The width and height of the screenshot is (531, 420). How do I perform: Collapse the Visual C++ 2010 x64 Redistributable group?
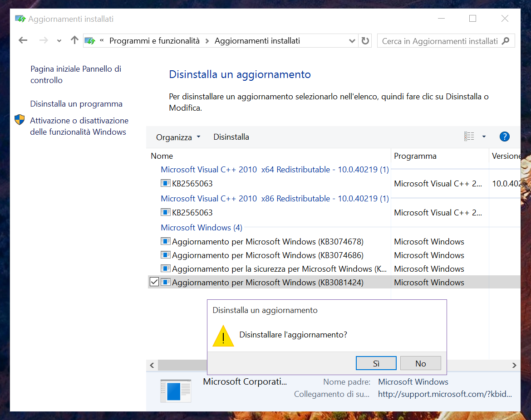pos(275,170)
